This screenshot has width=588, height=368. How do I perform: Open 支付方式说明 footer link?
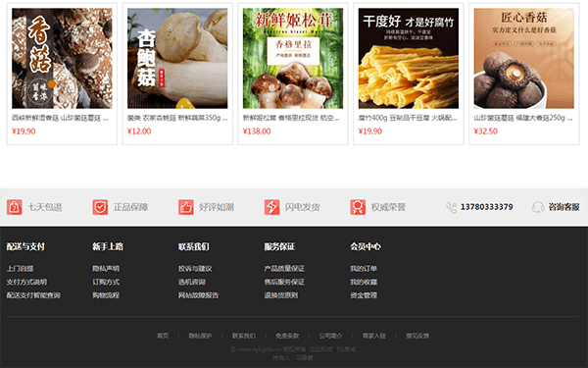26,282
